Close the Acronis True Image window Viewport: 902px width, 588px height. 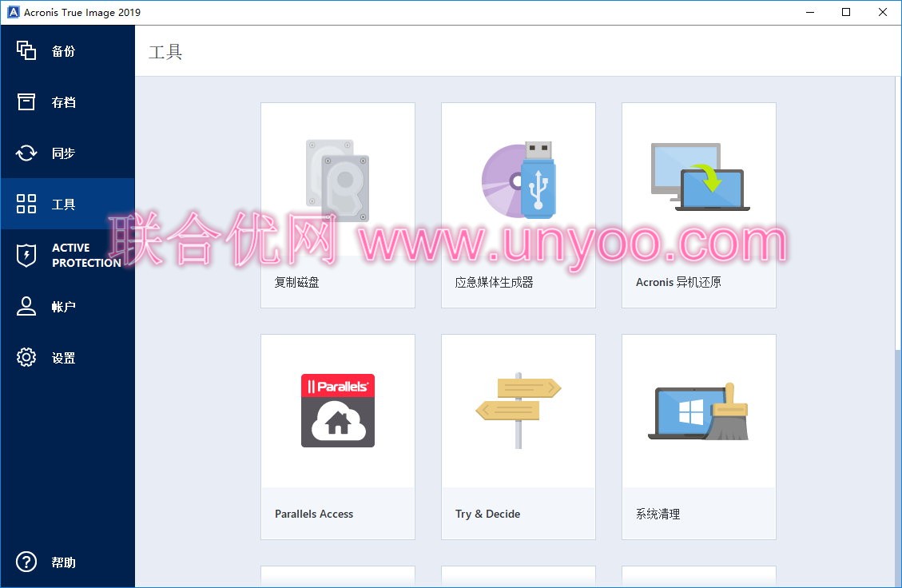coord(883,12)
